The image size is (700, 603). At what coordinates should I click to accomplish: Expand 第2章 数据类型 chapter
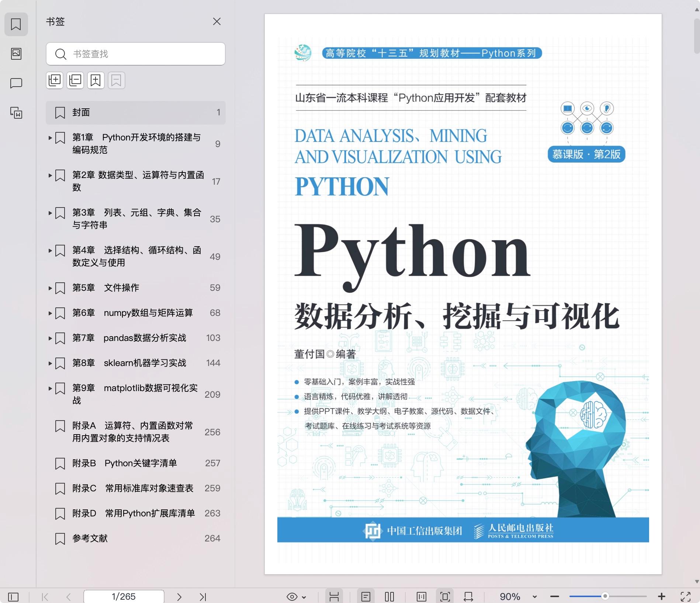coord(50,175)
